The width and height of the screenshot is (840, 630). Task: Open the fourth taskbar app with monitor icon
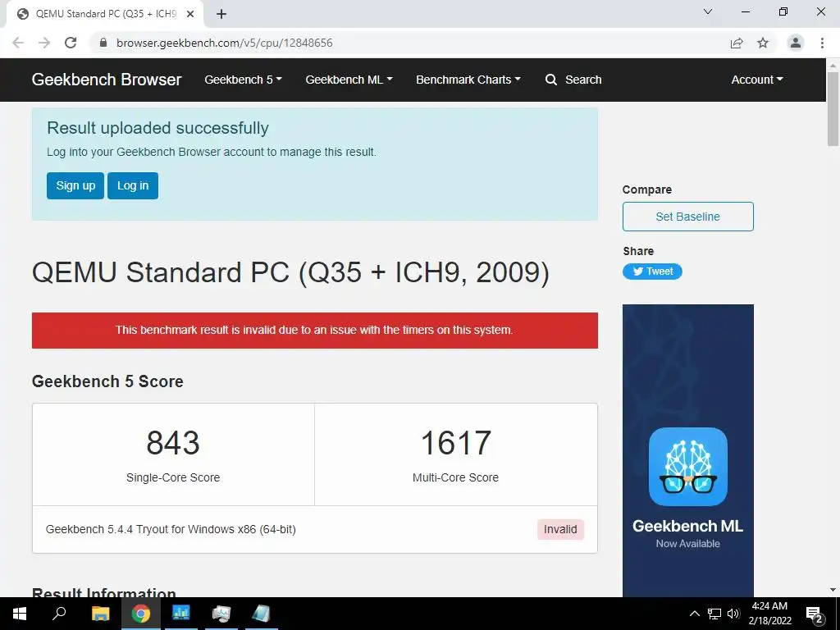coord(221,614)
